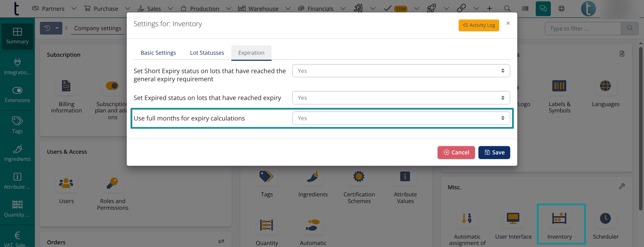
Task: Open Attribute Values tile
Action: tap(405, 186)
